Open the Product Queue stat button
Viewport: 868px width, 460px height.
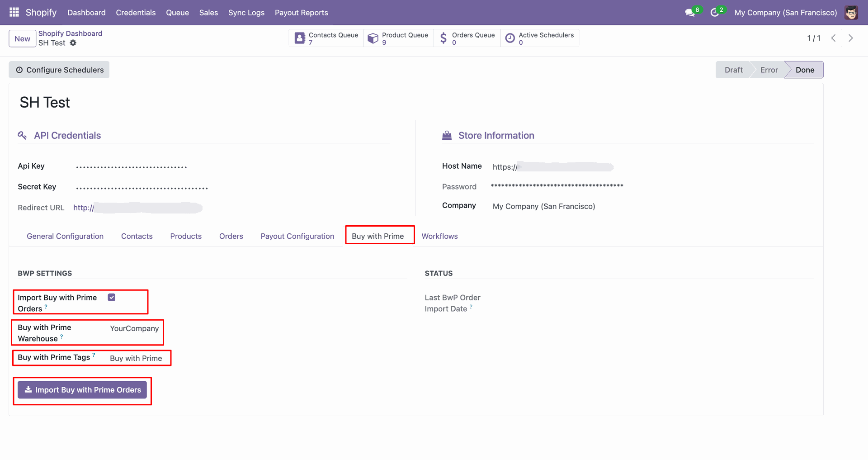[398, 38]
